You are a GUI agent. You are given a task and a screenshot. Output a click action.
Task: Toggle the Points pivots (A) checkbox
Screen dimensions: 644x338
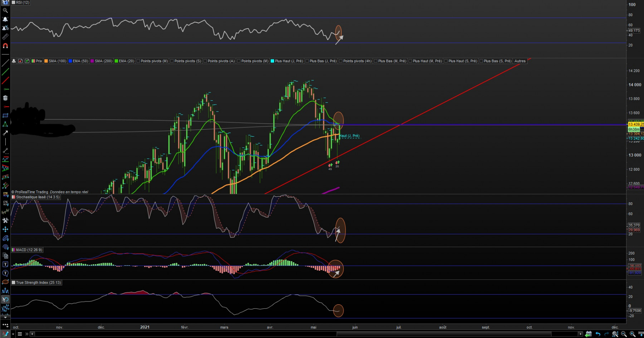point(205,61)
